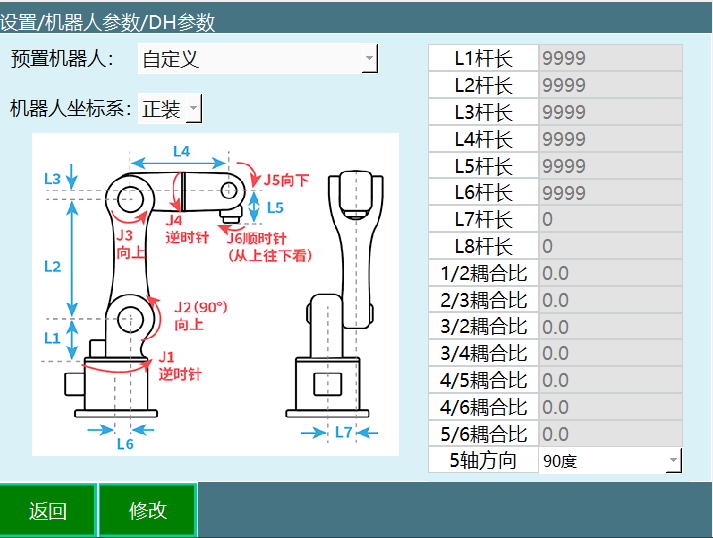713x538 pixels.
Task: Select the L4杆长 value field
Action: pyautogui.click(x=610, y=139)
